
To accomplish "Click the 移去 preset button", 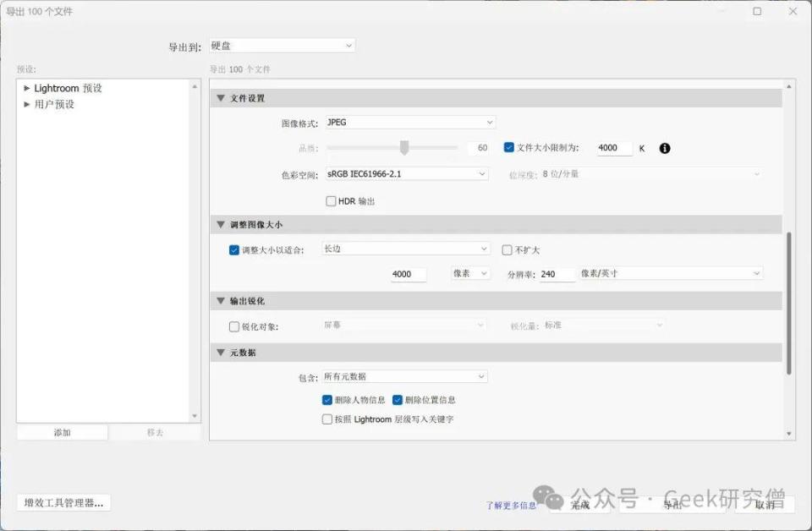I will (155, 433).
